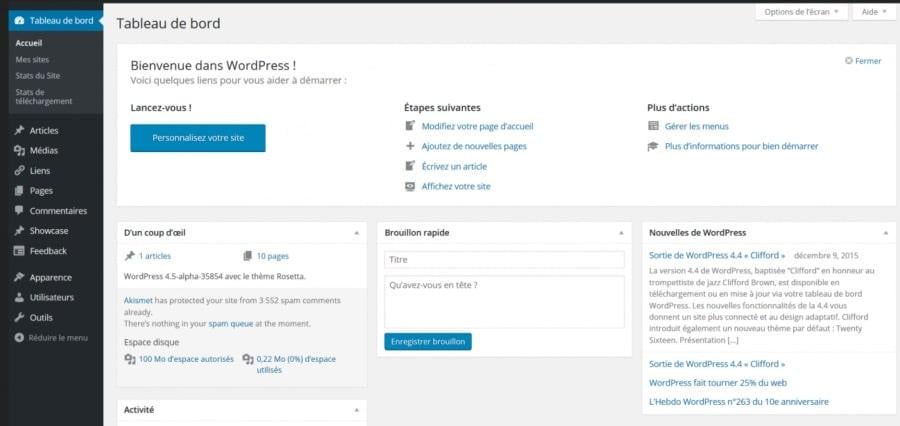Click the Pages icon in sidebar

pos(19,191)
